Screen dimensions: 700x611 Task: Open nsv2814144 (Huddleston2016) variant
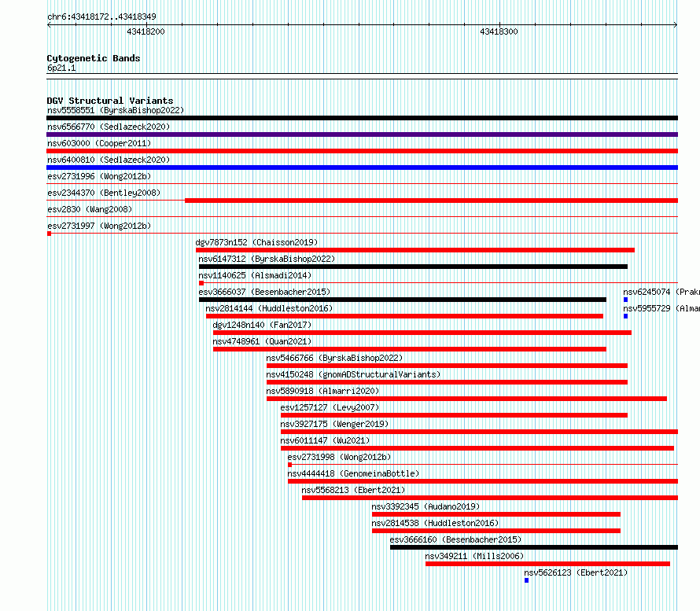269,308
